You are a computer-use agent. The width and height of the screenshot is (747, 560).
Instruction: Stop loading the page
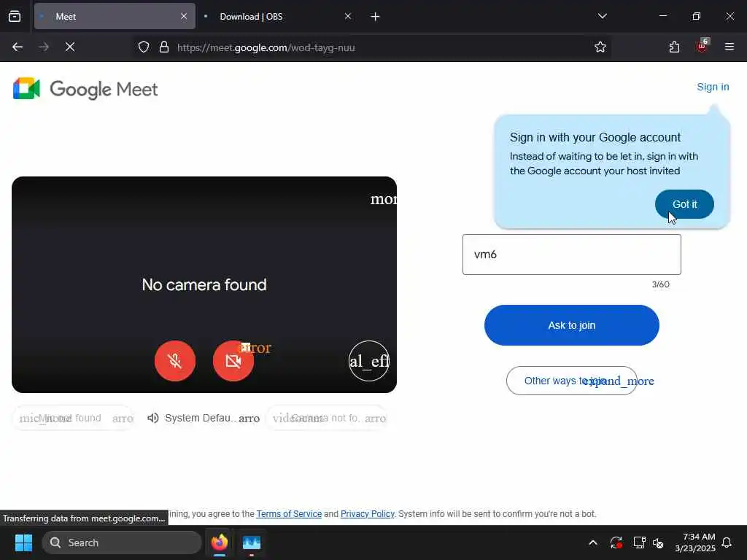(70, 47)
